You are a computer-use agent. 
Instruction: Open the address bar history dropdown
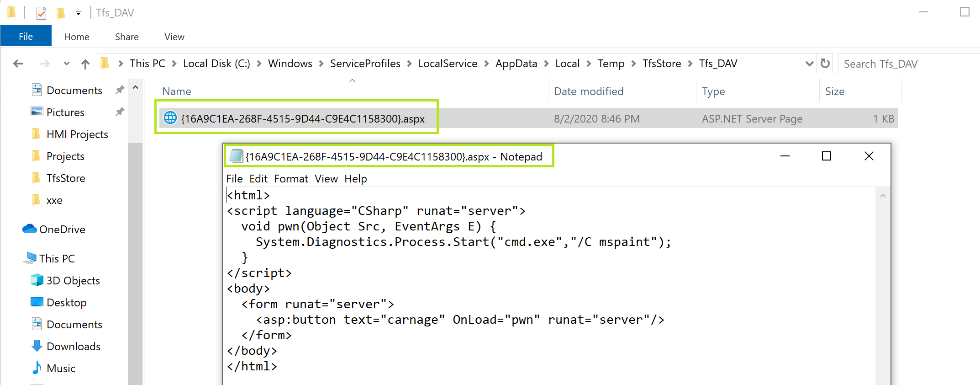coord(809,64)
